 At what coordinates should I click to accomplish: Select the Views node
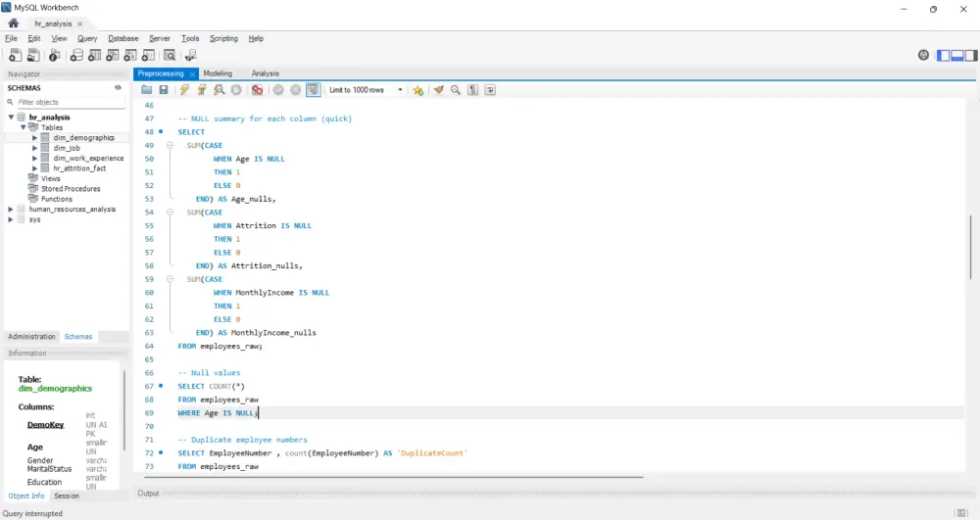pyautogui.click(x=51, y=178)
